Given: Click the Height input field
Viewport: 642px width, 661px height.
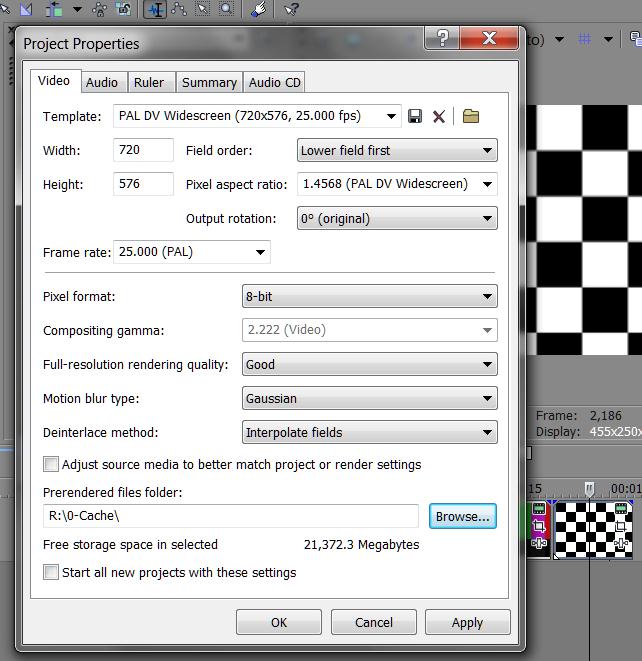Looking at the screenshot, I should click(x=143, y=184).
